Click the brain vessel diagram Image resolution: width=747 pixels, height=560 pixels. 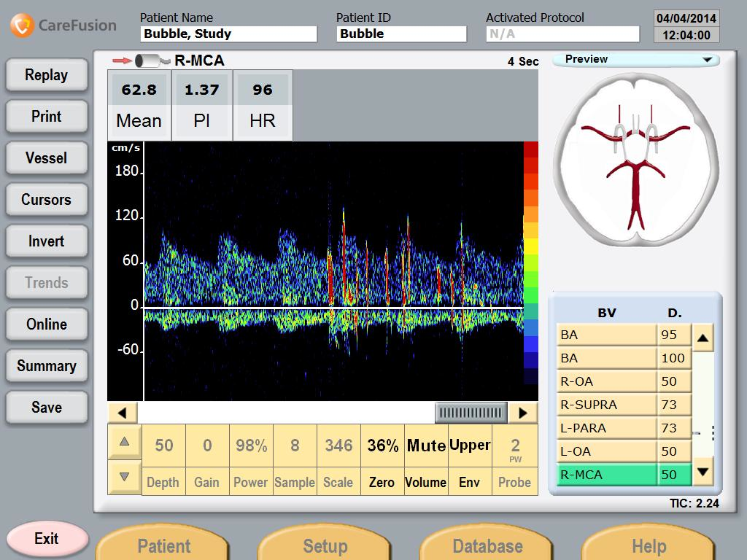pyautogui.click(x=635, y=155)
